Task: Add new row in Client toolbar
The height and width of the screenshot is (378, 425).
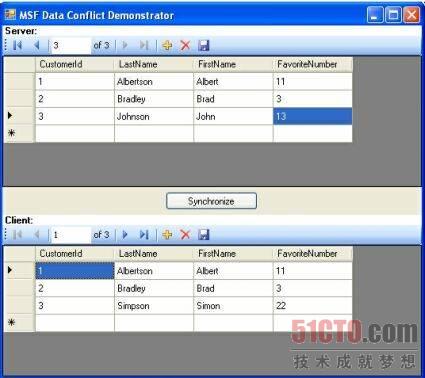Action: pos(167,235)
